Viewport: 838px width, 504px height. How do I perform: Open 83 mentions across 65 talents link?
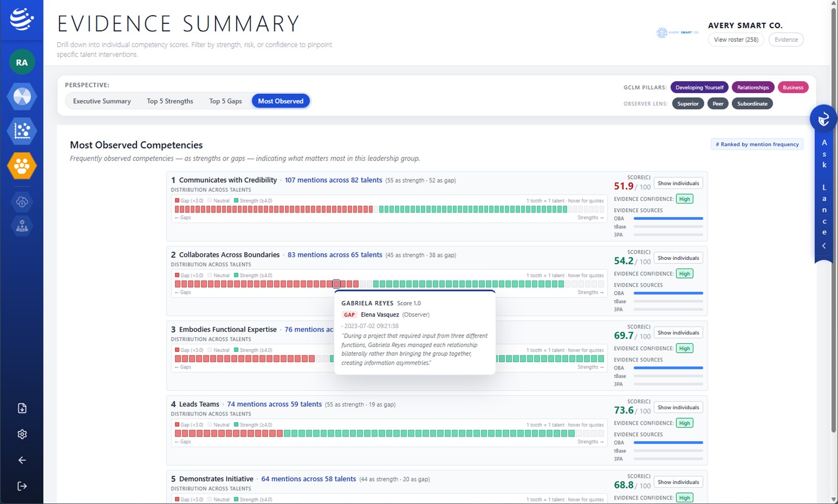pyautogui.click(x=335, y=255)
